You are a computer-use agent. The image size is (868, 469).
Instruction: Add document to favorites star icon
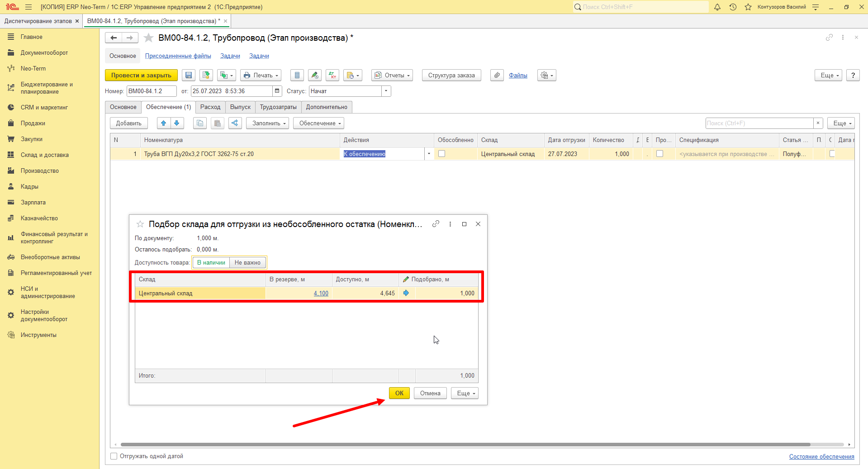pos(148,38)
